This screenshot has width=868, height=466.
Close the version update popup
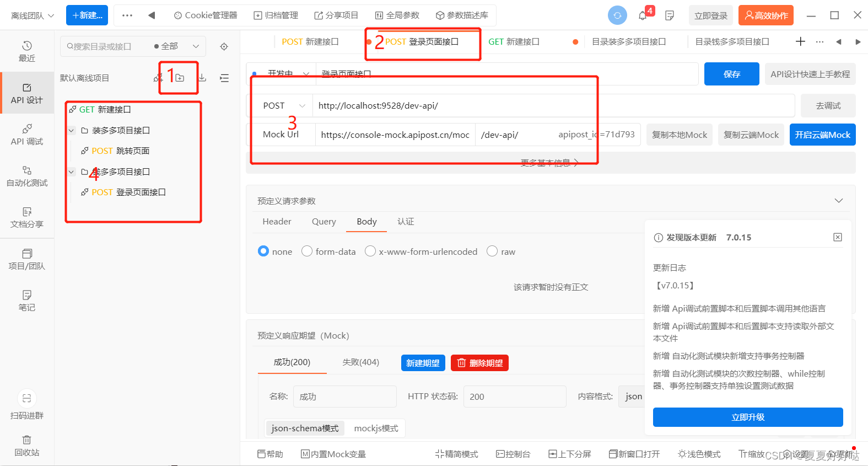click(838, 237)
